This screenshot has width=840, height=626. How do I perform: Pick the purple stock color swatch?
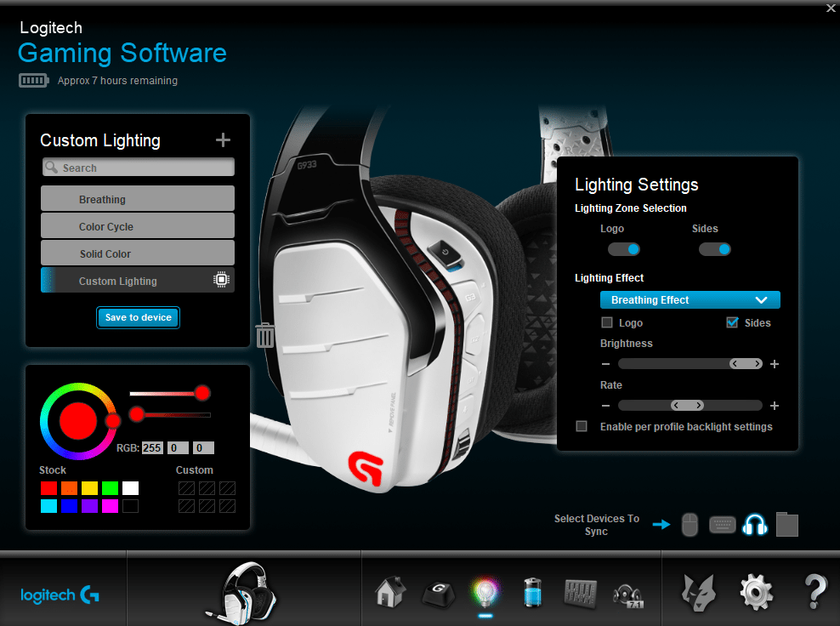89,506
